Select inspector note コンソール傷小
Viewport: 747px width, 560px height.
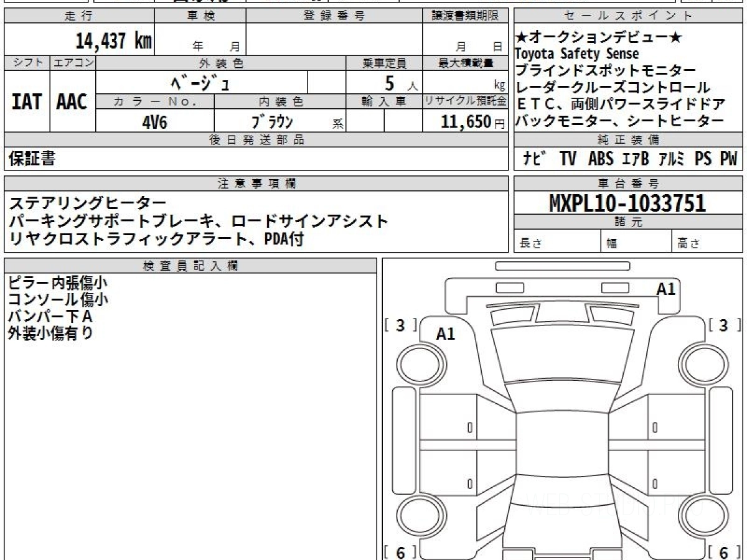(x=58, y=300)
